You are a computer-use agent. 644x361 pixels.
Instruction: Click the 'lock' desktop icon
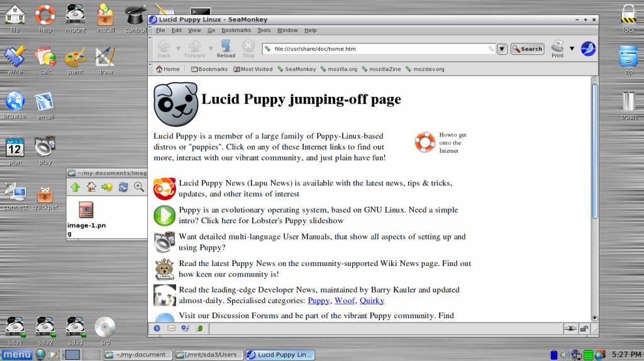pos(628,18)
